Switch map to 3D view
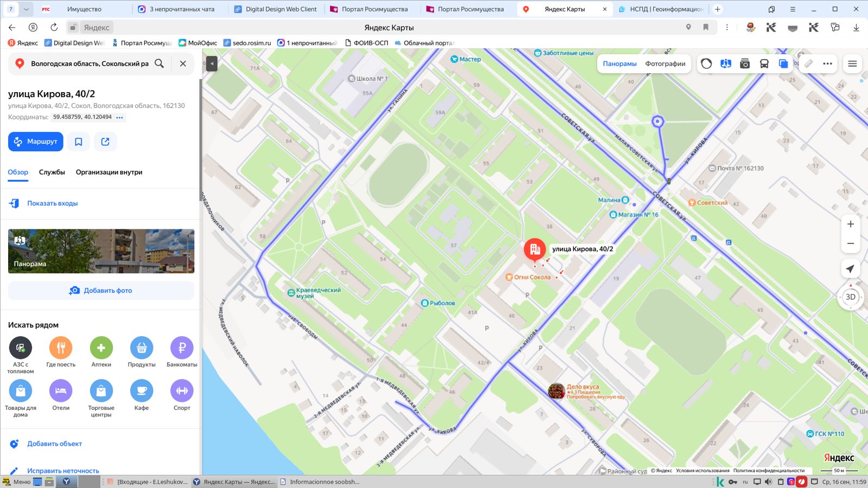868x488 pixels. pyautogui.click(x=851, y=297)
